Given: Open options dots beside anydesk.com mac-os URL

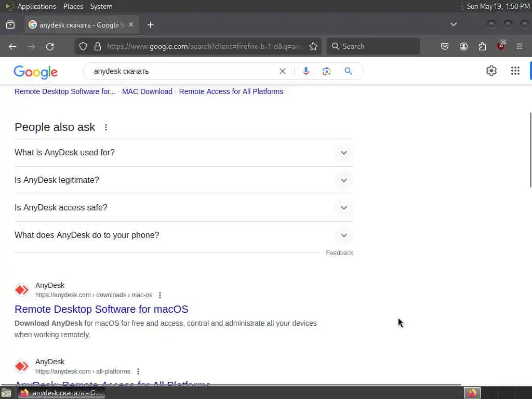Looking at the screenshot, I should point(160,295).
